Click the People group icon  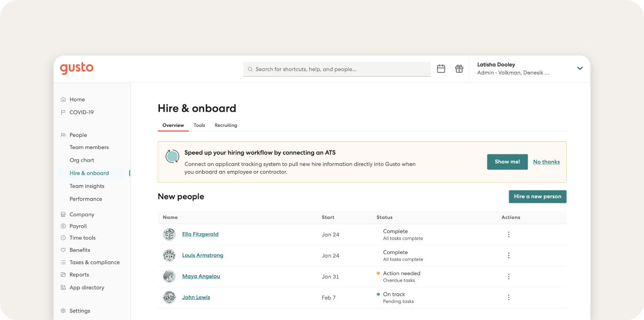(x=63, y=135)
